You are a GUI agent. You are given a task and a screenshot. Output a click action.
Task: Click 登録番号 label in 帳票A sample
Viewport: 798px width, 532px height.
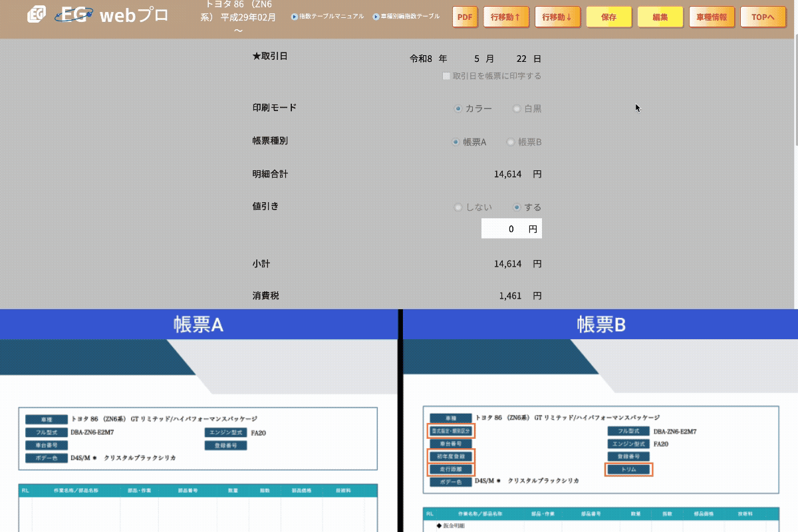(x=225, y=446)
